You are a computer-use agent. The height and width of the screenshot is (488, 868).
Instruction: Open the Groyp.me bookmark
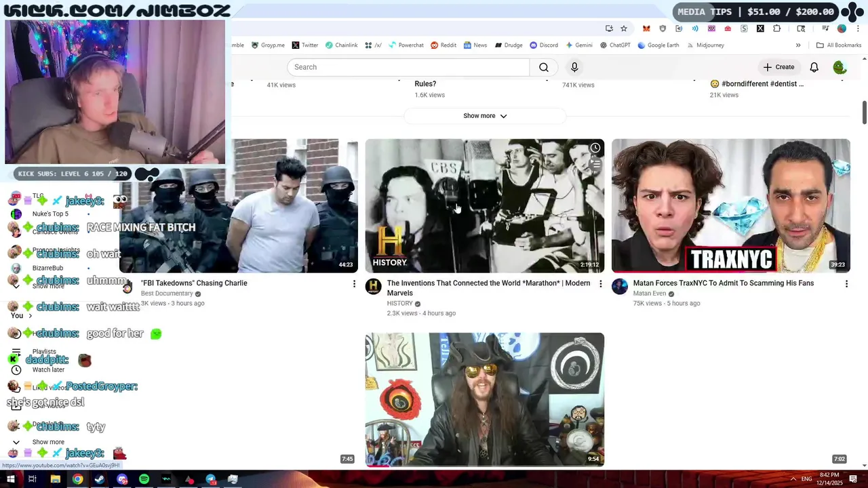coord(268,45)
